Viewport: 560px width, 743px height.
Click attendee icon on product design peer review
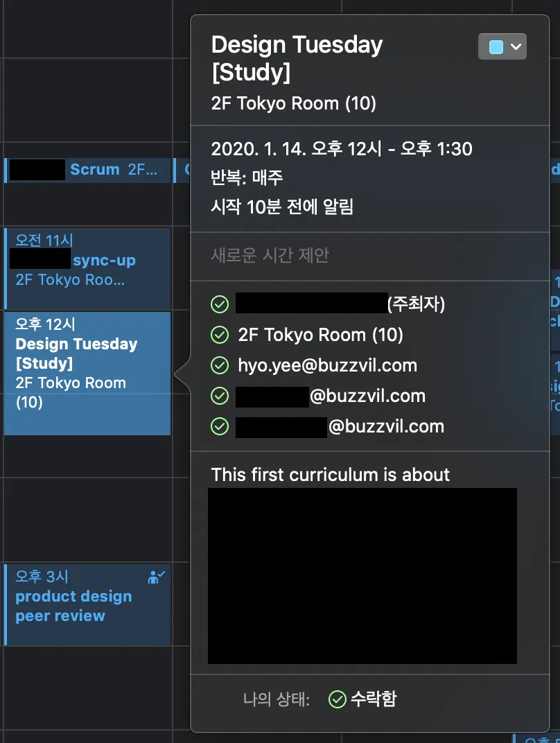click(x=156, y=577)
